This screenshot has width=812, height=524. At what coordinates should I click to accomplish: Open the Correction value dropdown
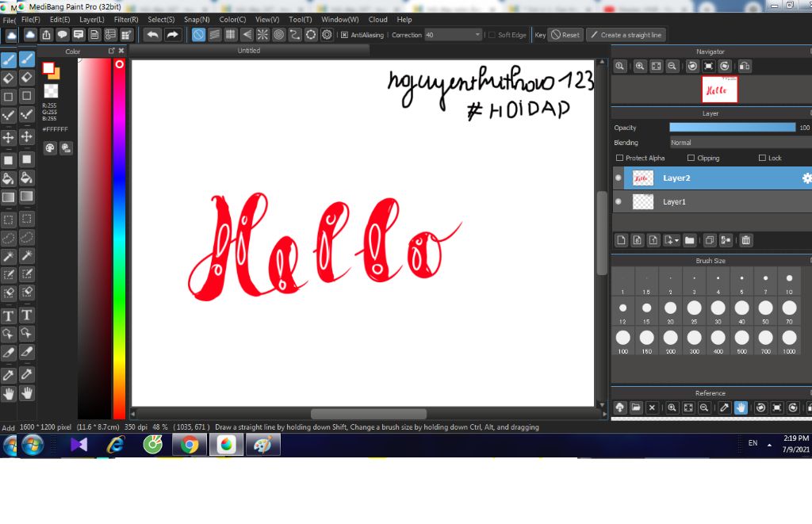coord(477,35)
